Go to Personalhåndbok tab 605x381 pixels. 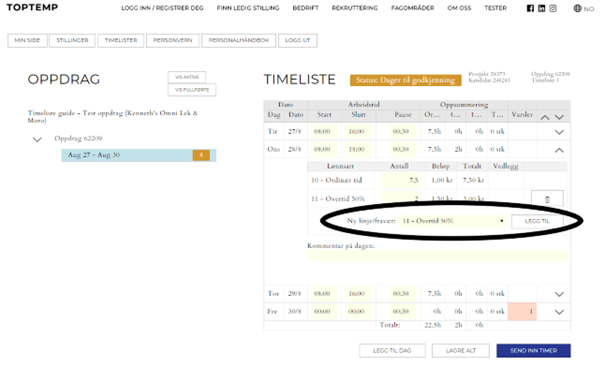pos(239,41)
